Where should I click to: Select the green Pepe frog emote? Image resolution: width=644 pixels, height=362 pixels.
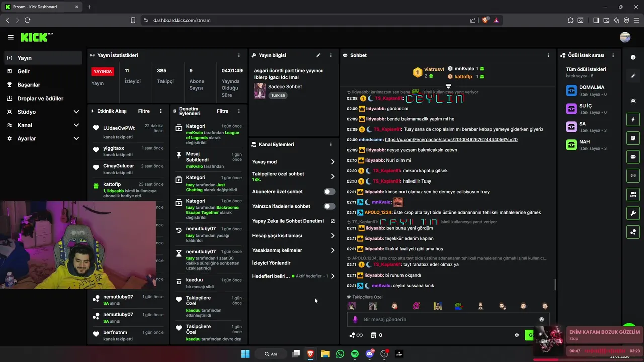pos(458,306)
